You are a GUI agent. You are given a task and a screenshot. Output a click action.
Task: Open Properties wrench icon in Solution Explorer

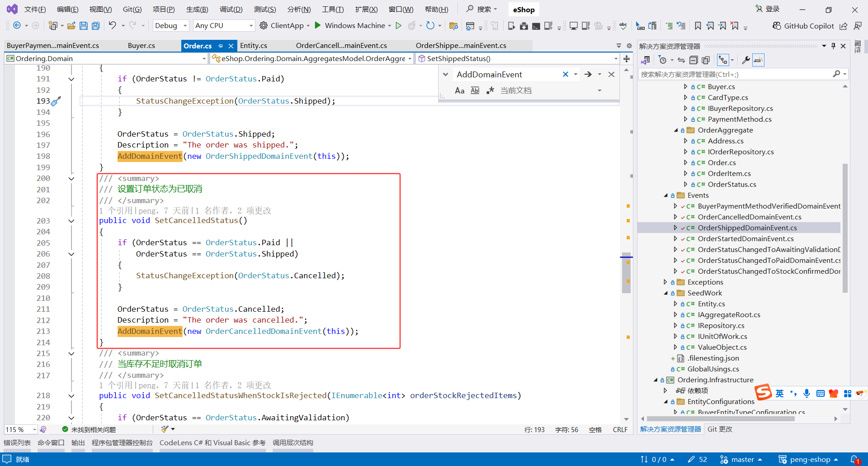(x=745, y=60)
